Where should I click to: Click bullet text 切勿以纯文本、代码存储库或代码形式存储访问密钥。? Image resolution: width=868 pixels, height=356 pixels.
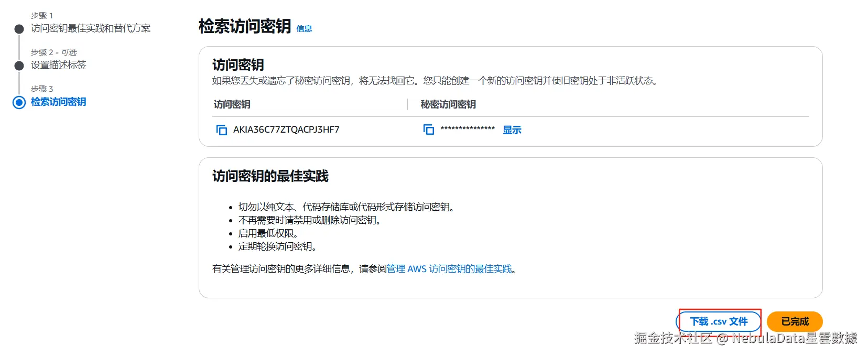tap(346, 207)
